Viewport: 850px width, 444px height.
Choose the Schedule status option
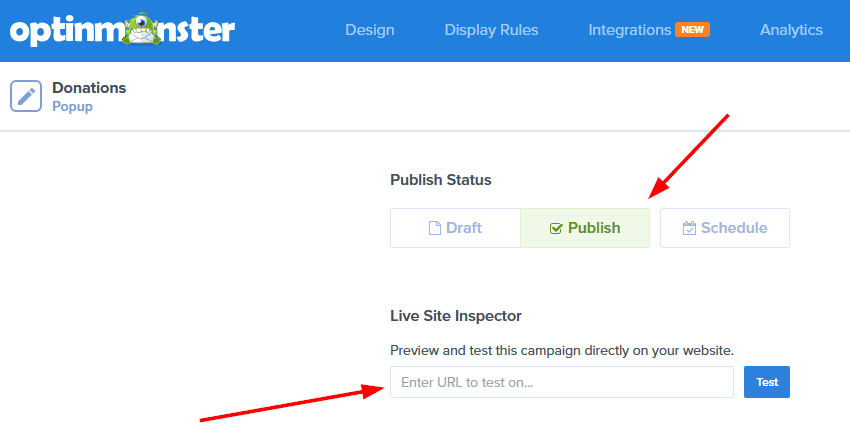coord(725,228)
